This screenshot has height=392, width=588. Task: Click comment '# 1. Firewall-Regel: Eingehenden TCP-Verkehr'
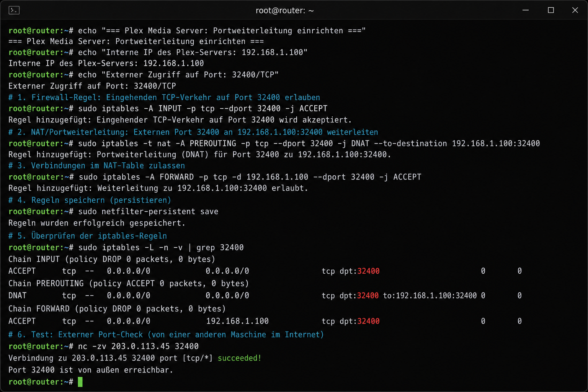(164, 97)
